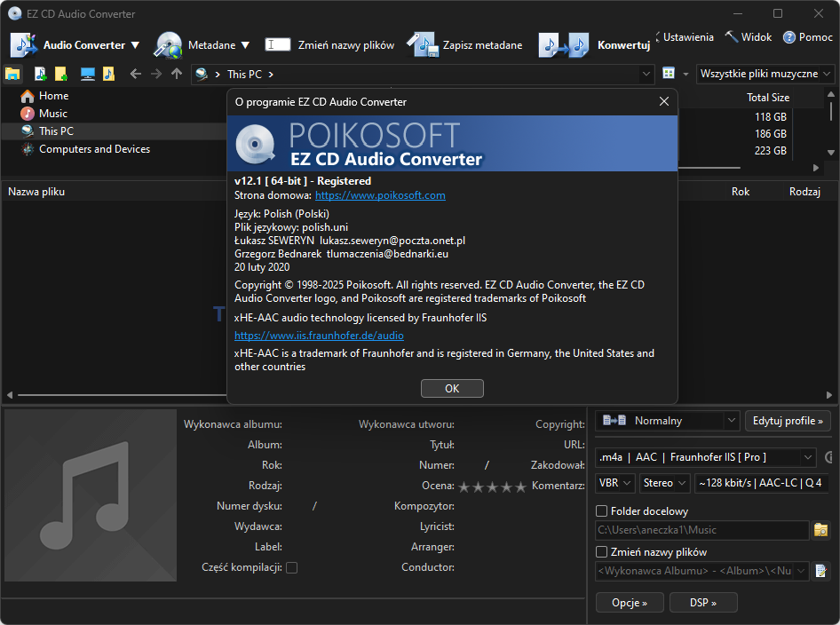Click Konwertuj toolbar label
Screen dimensions: 840x625
pos(623,45)
